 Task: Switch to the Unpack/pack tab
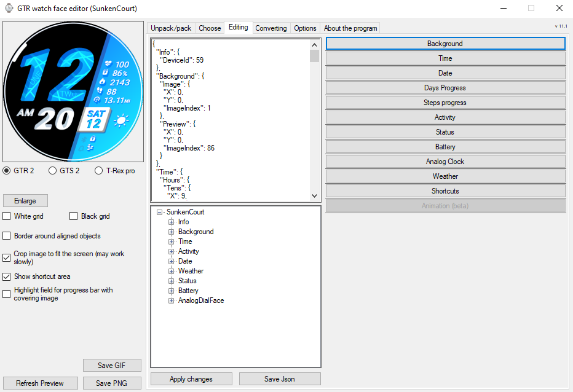click(171, 28)
